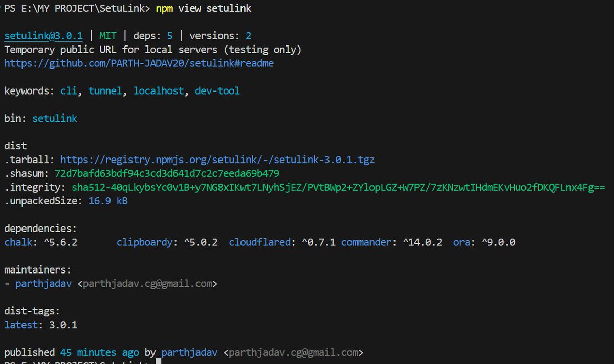The image size is (614, 364).
Task: Click the 'npm view setulink' command text
Action: pyautogui.click(x=205, y=9)
